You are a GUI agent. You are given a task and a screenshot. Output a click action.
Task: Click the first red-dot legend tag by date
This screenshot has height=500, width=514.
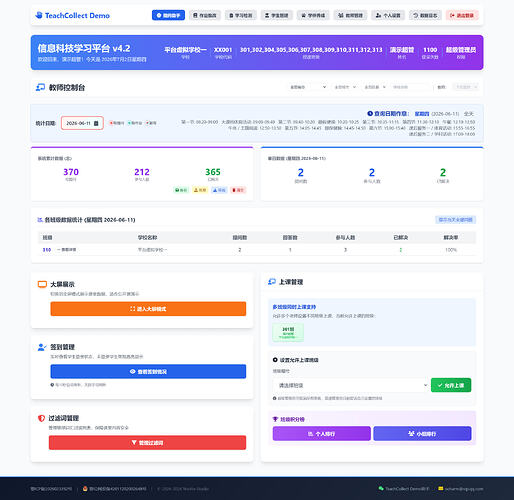click(x=116, y=123)
